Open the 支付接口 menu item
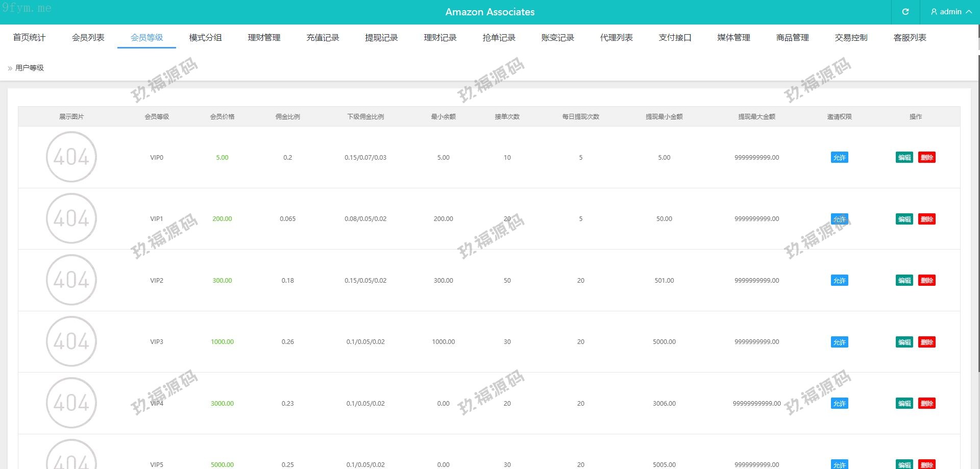The image size is (980, 469). tap(675, 38)
